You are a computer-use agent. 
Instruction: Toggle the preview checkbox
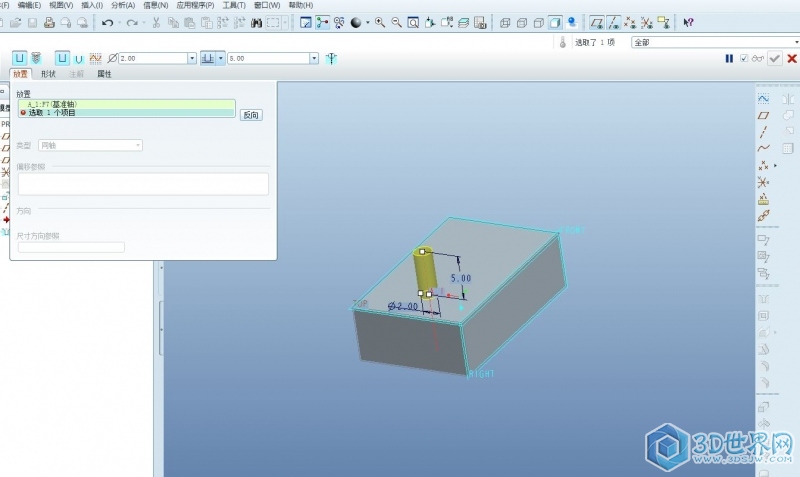744,59
